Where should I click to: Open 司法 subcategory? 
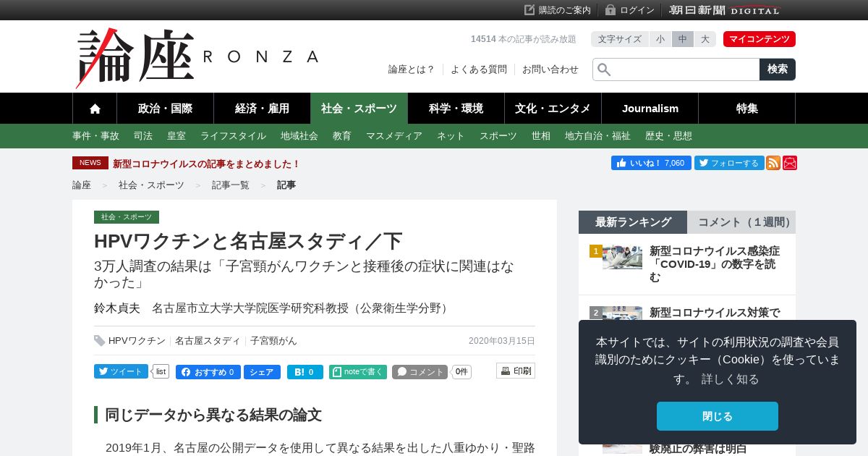tap(143, 136)
